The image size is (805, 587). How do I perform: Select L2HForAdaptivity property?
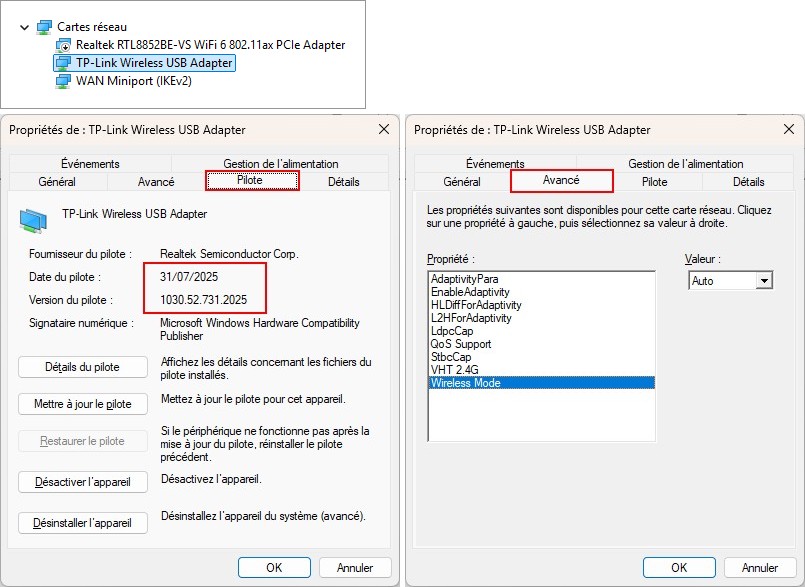(542, 318)
